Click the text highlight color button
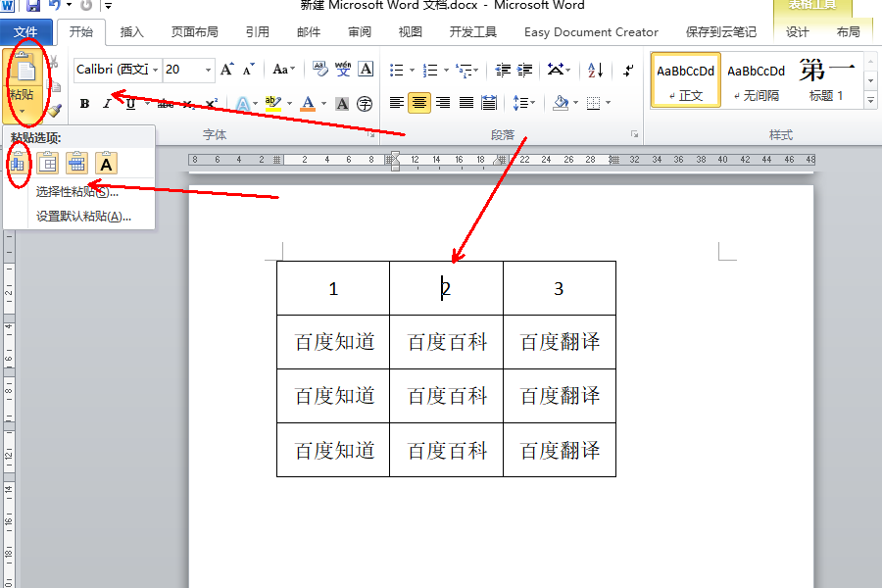Viewport: 882px width, 588px height. coord(272,104)
